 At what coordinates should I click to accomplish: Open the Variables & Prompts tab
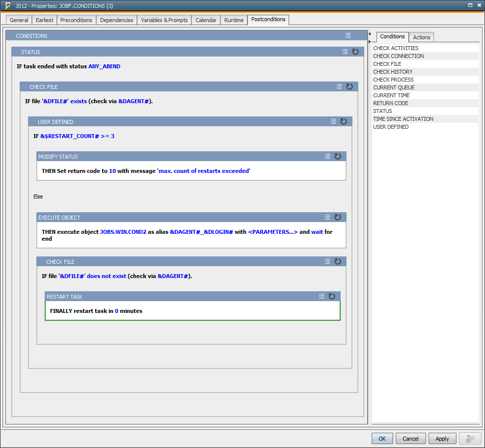click(164, 20)
